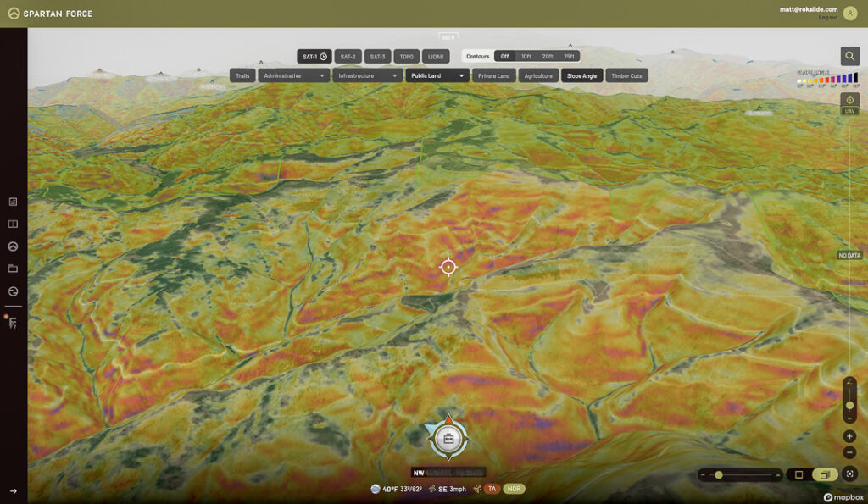The height and width of the screenshot is (504, 868).
Task: Click the user profile avatar
Action: click(850, 13)
